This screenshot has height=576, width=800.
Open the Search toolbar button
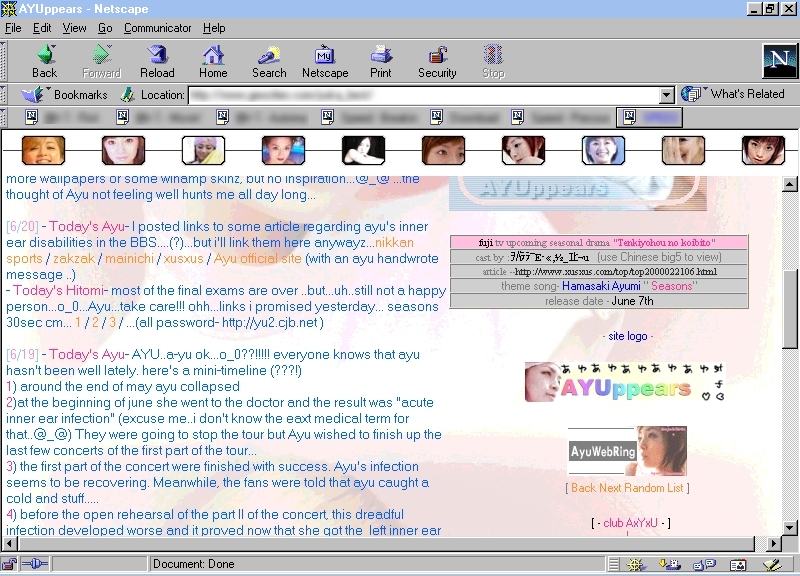269,61
